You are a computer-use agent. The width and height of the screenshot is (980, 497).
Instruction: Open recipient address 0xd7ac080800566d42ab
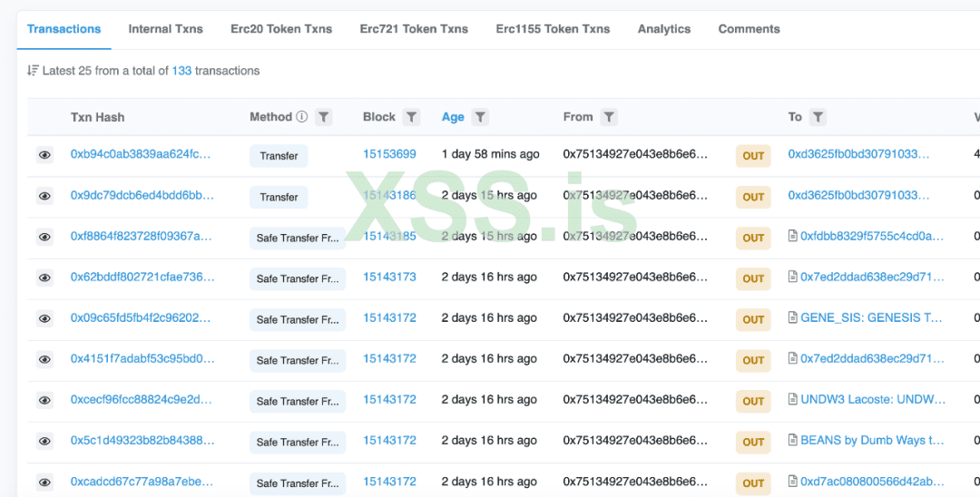[x=873, y=482]
